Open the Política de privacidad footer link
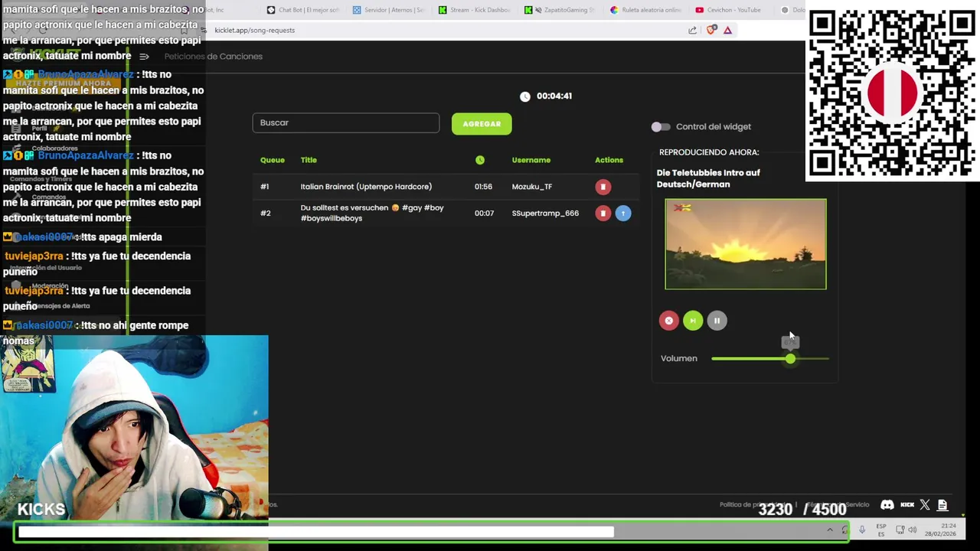 point(753,505)
